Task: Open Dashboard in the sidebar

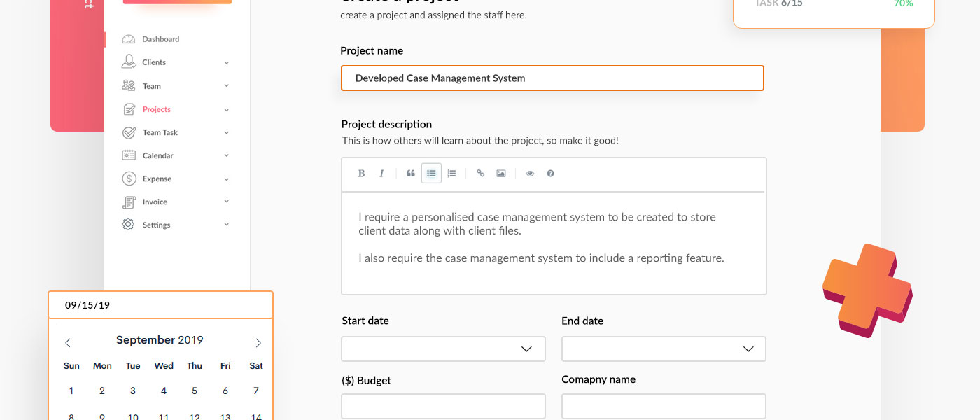Action: click(160, 39)
